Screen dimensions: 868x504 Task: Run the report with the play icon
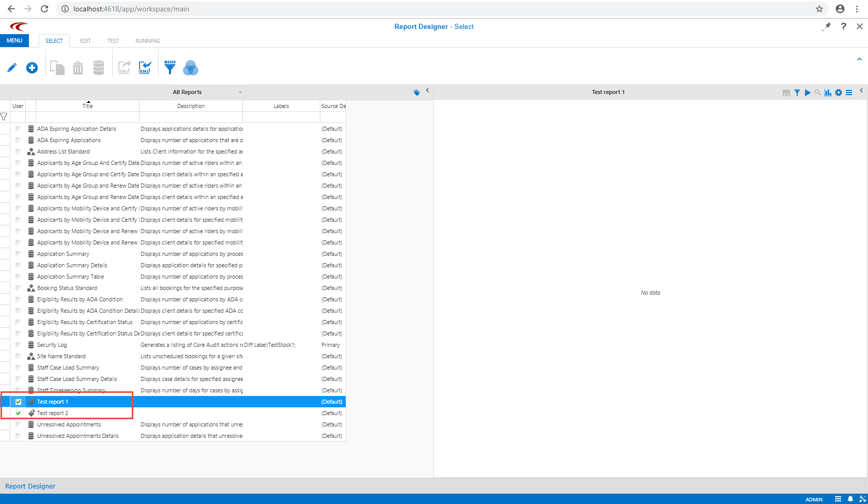[x=808, y=93]
